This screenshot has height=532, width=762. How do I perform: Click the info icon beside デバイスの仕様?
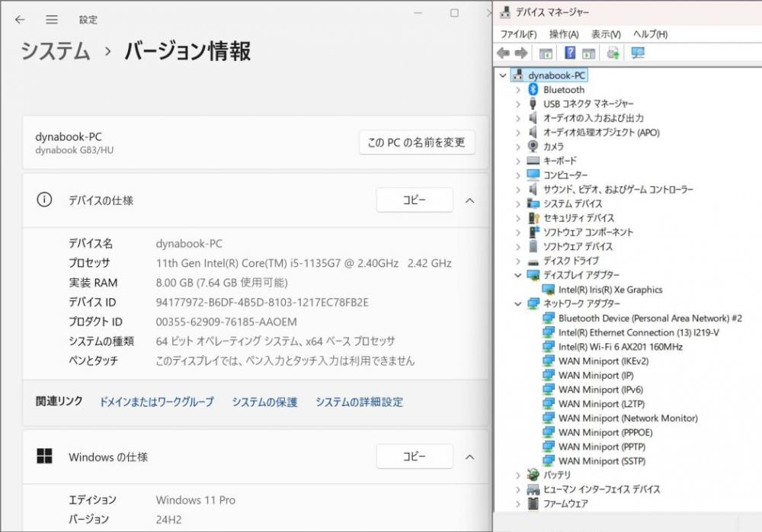[44, 200]
